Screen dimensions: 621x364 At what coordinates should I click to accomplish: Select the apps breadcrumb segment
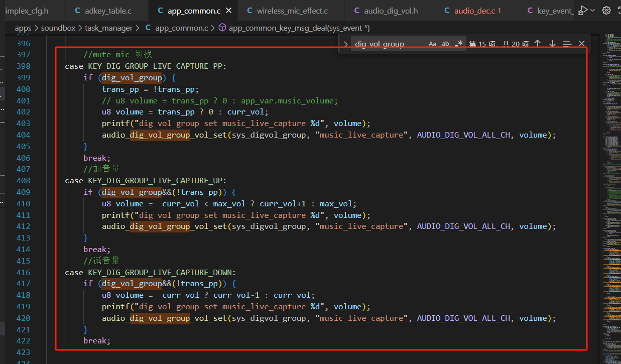point(23,28)
